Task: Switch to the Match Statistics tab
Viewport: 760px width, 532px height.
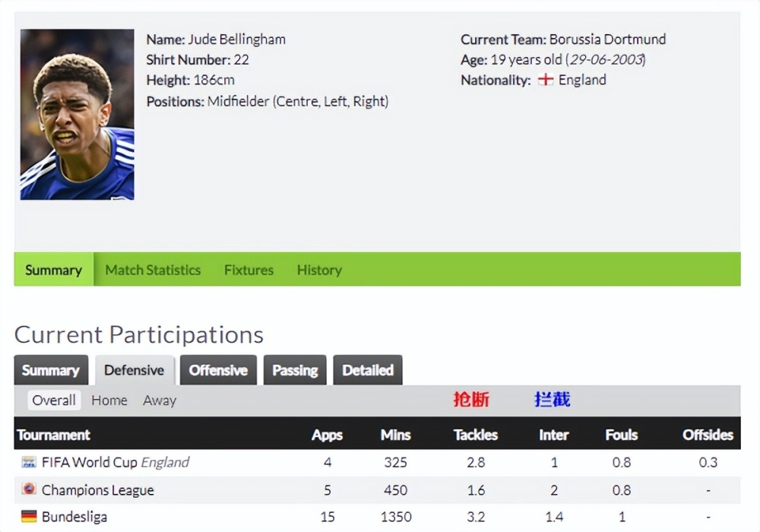Action: [153, 270]
